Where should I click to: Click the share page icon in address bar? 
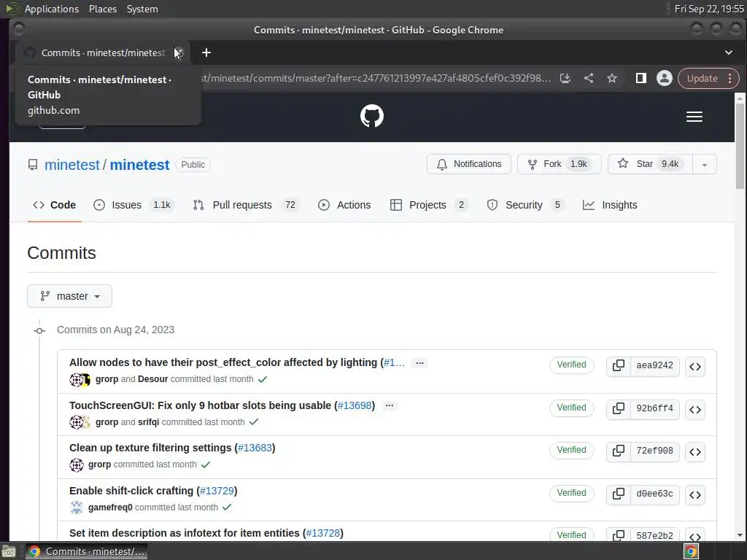pyautogui.click(x=589, y=78)
